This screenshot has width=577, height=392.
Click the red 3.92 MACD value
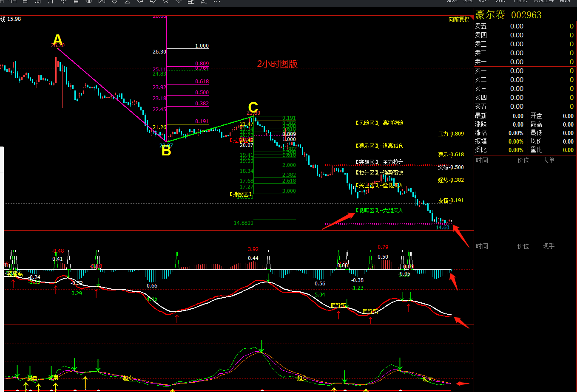pyautogui.click(x=253, y=249)
